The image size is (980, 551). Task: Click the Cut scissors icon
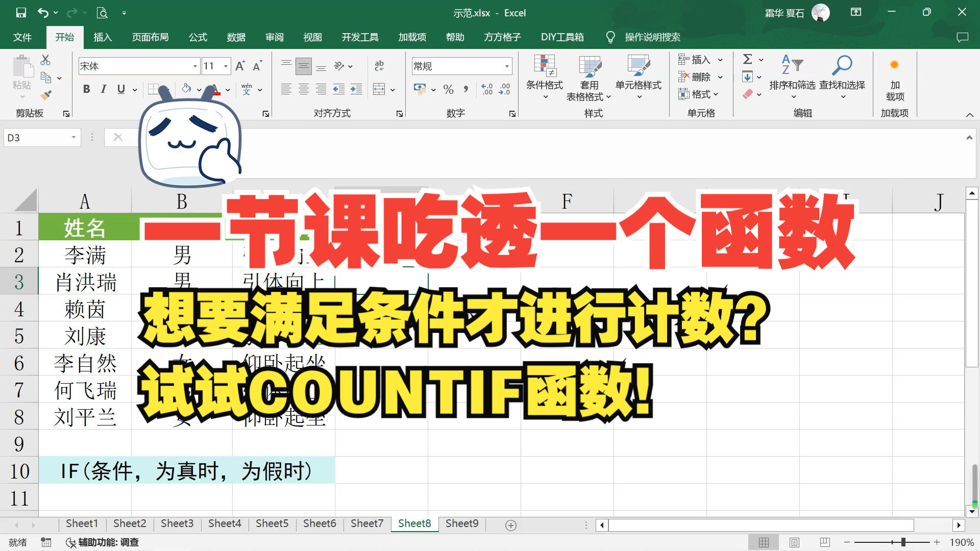(x=45, y=60)
